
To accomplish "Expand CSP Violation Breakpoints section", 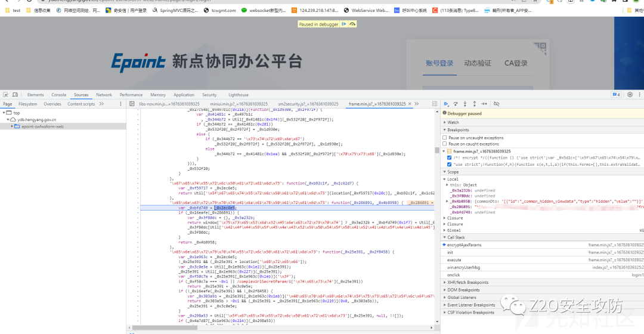I will 470,312.
